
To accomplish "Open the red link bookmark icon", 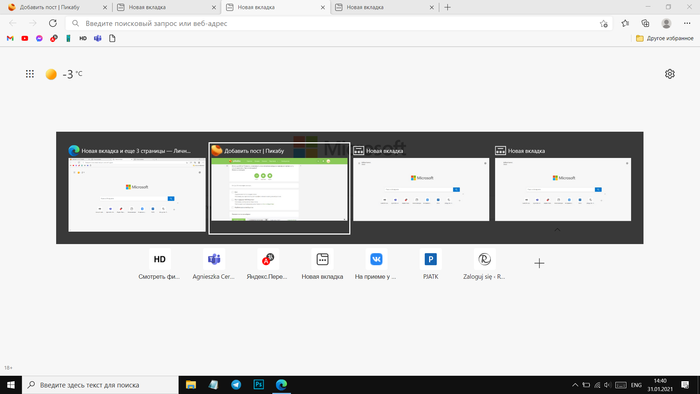I will coord(54,38).
